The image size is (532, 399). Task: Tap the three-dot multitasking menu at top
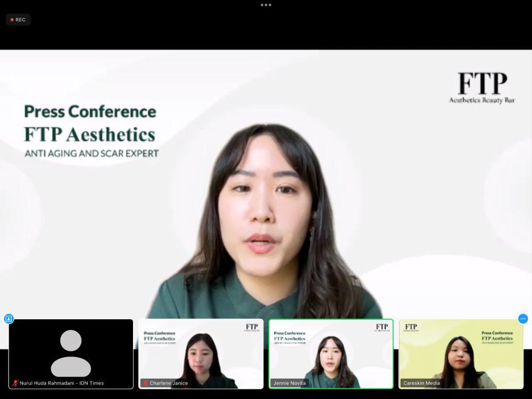point(265,5)
